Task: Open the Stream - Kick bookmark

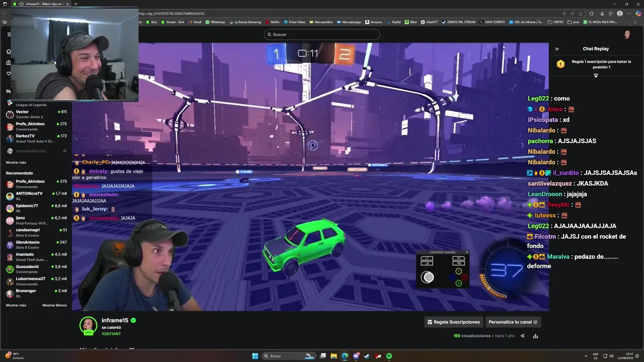Action: [173, 22]
